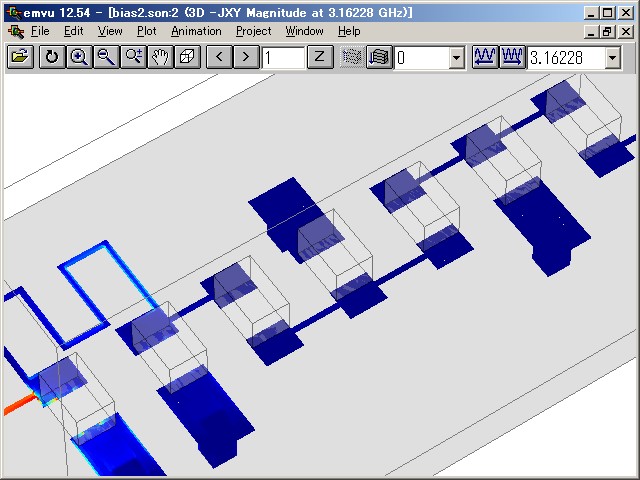Maximize the emvu application window

click(x=607, y=13)
